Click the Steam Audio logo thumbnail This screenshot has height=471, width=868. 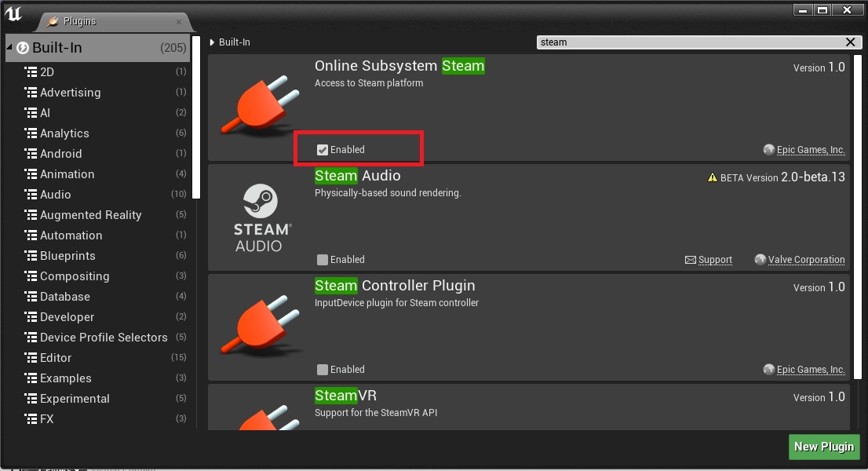(261, 217)
